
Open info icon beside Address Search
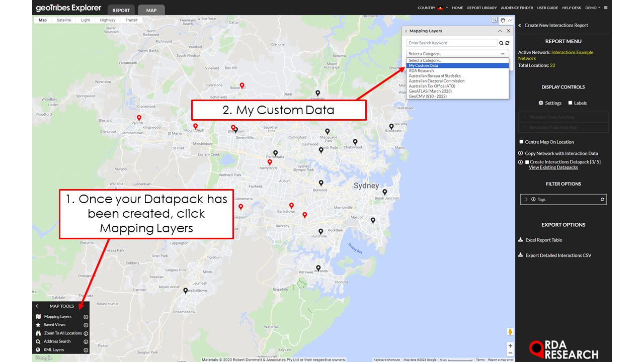pos(86,341)
